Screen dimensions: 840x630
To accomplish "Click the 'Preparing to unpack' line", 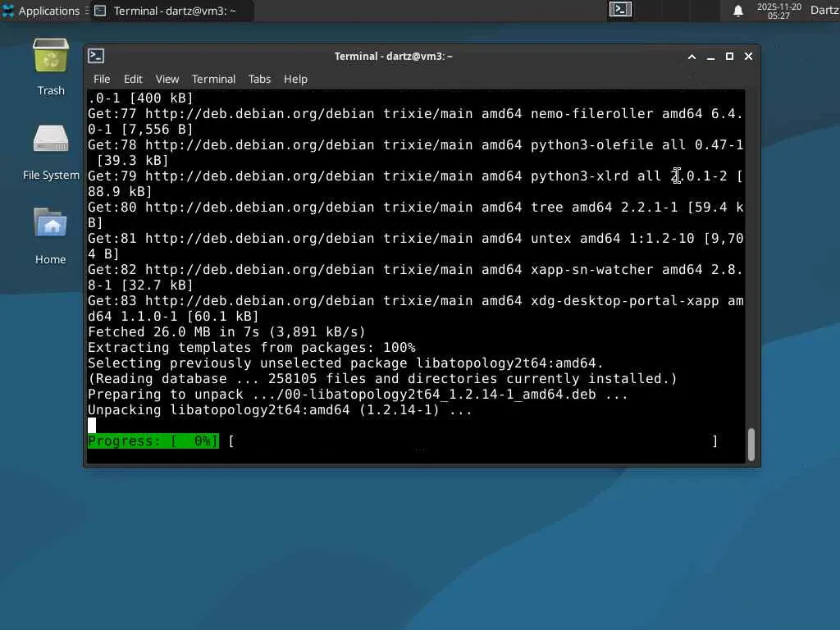I will coord(358,394).
